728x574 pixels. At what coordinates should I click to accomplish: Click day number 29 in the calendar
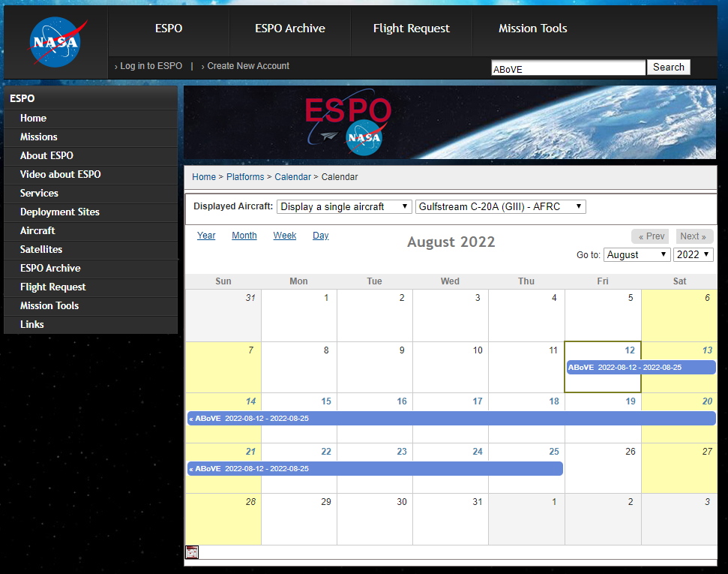326,502
